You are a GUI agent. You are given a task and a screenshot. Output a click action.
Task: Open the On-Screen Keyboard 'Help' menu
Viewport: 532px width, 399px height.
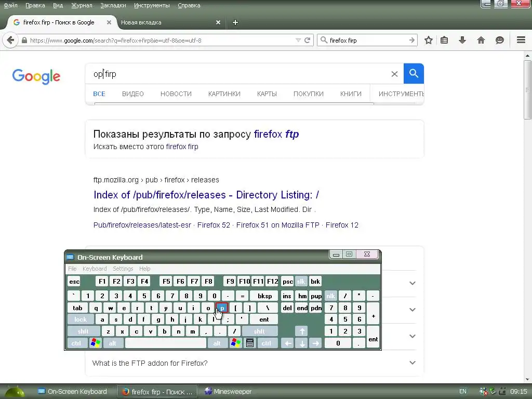[144, 269]
